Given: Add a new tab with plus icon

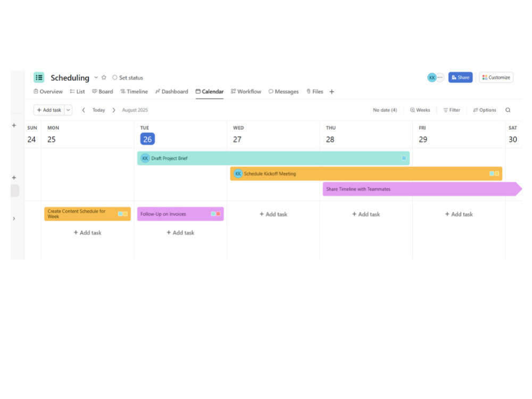Looking at the screenshot, I should [332, 92].
